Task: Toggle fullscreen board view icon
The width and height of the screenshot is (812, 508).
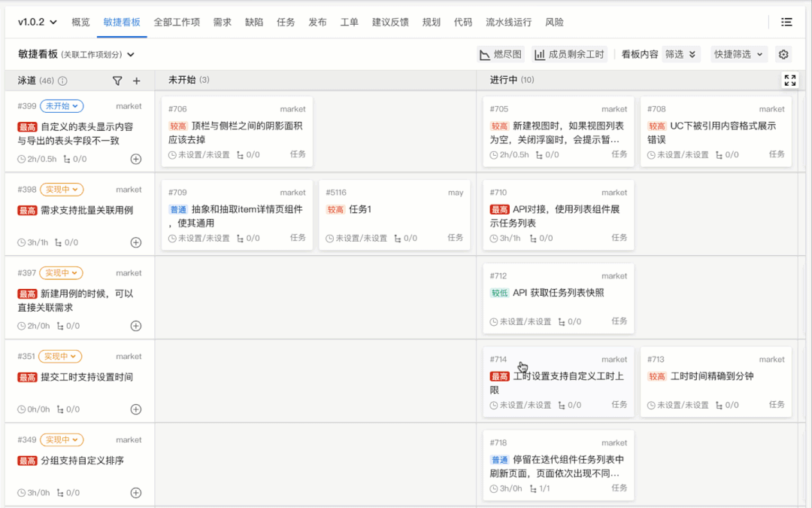Action: click(789, 81)
